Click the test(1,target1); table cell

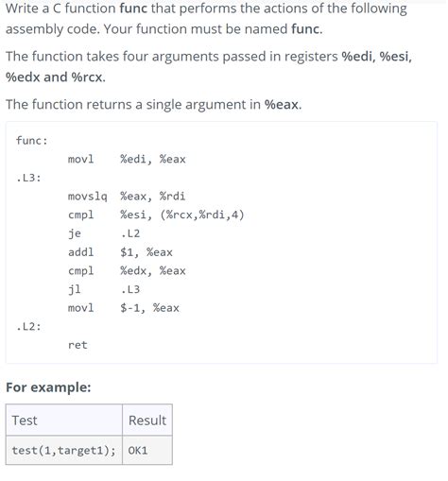pyautogui.click(x=64, y=450)
